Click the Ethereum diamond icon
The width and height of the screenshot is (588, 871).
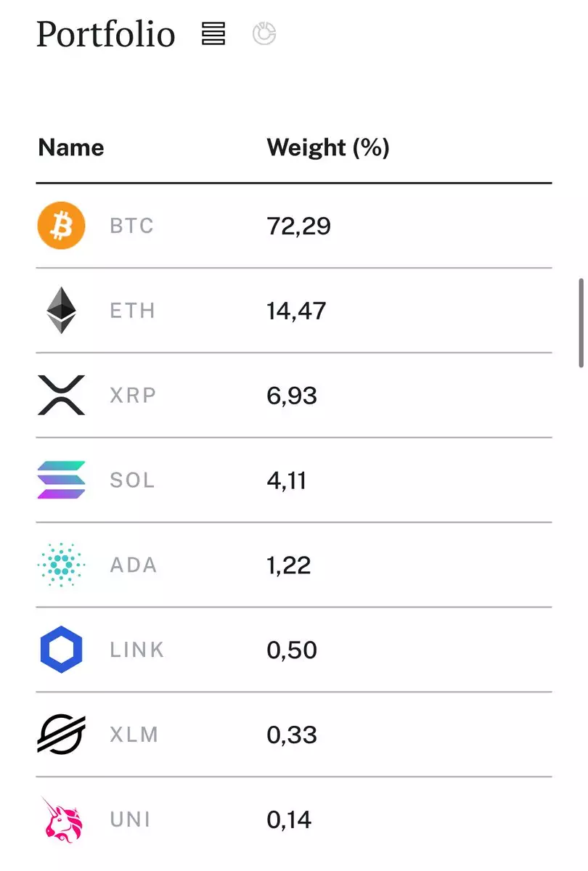click(x=61, y=310)
